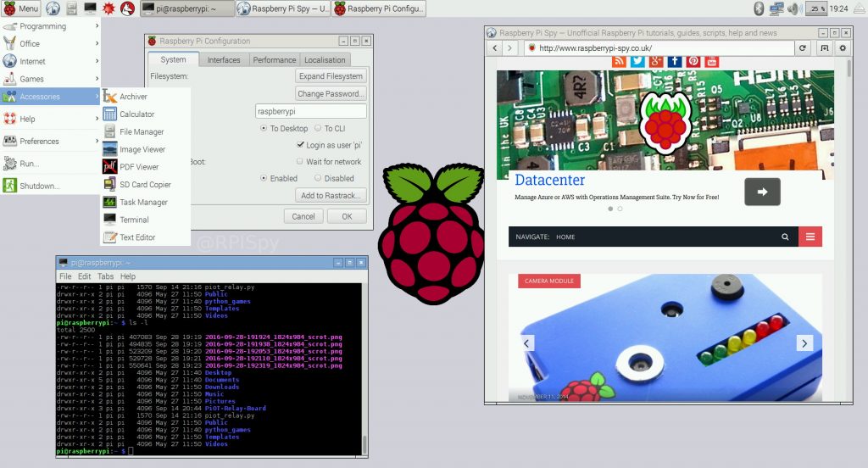This screenshot has width=868, height=468.
Task: Select the To CLI boot option
Action: [x=318, y=128]
